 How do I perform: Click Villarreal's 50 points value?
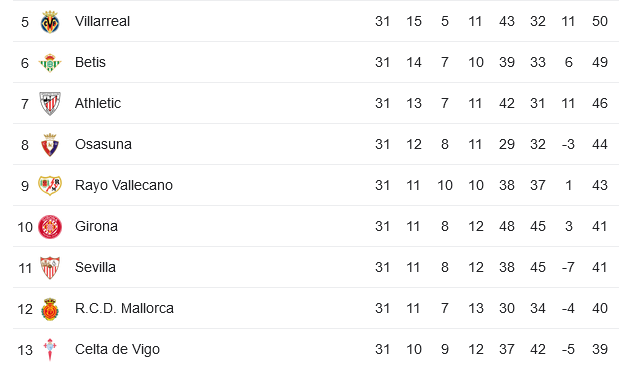pyautogui.click(x=600, y=21)
